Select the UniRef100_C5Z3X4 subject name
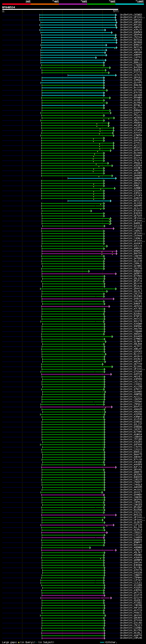This screenshot has width=146, height=644. click(x=131, y=37)
